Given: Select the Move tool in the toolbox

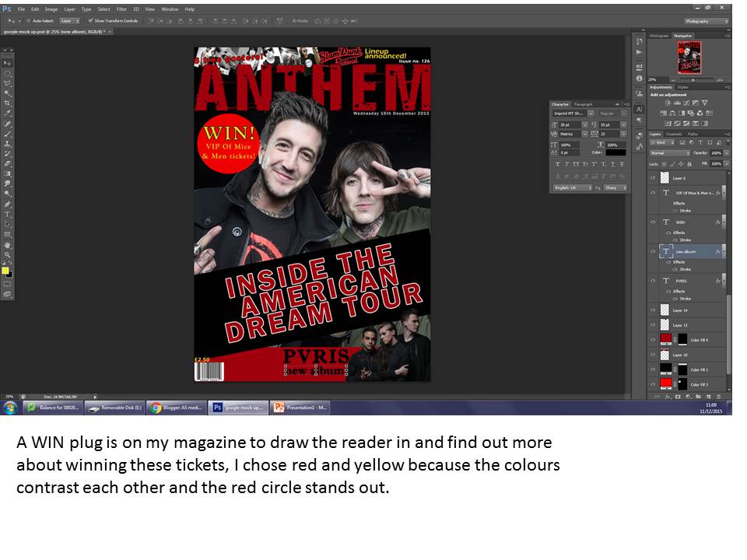Looking at the screenshot, I should (7, 63).
